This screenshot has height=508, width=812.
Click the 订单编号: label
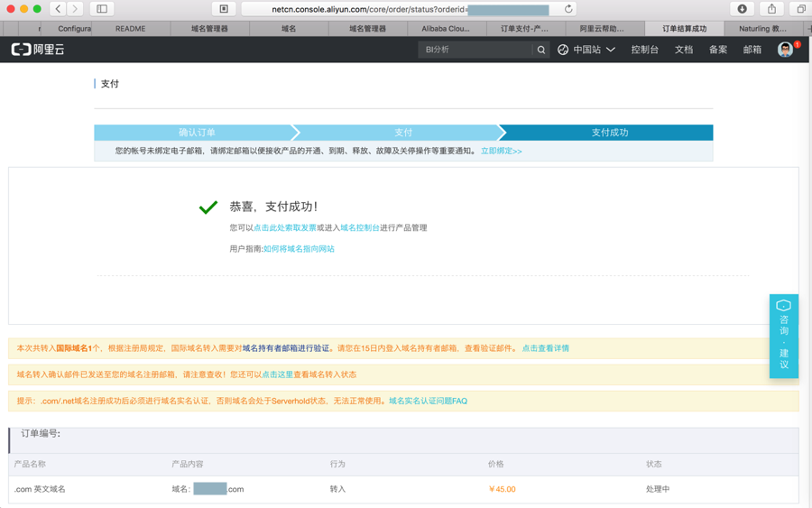pos(41,433)
